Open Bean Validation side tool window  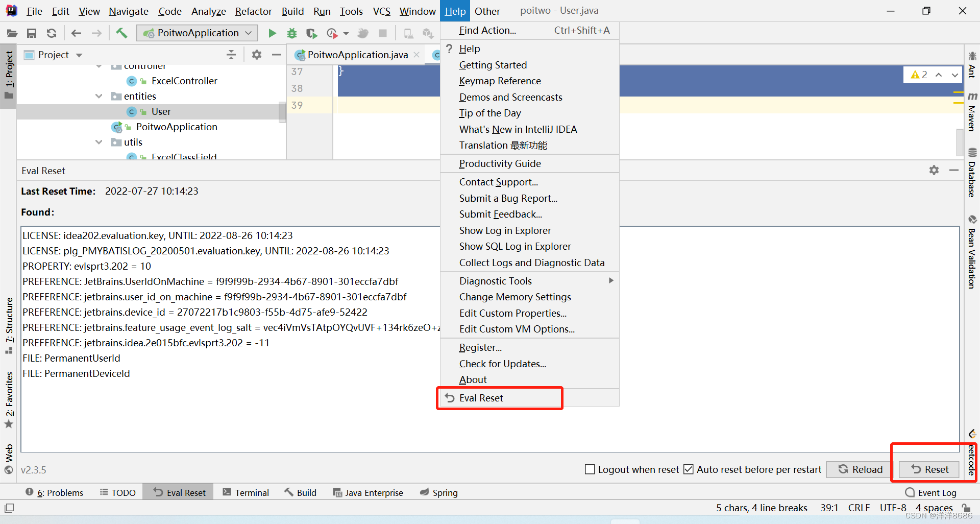point(972,252)
